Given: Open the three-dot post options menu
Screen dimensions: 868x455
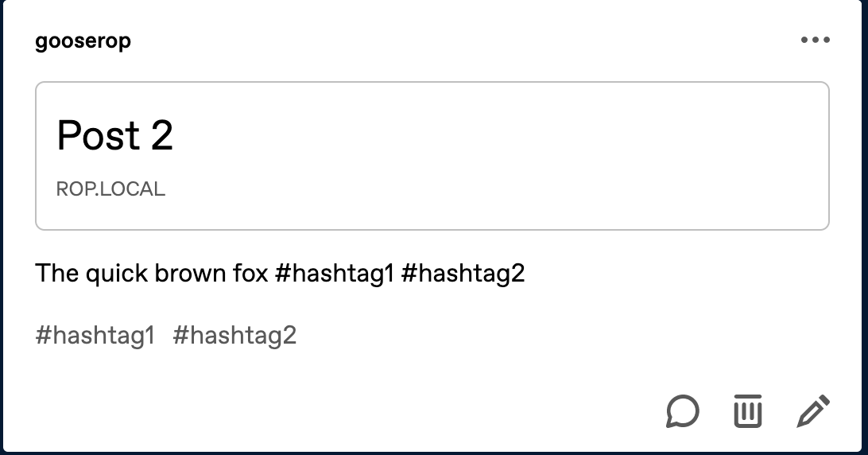Looking at the screenshot, I should click(x=815, y=41).
